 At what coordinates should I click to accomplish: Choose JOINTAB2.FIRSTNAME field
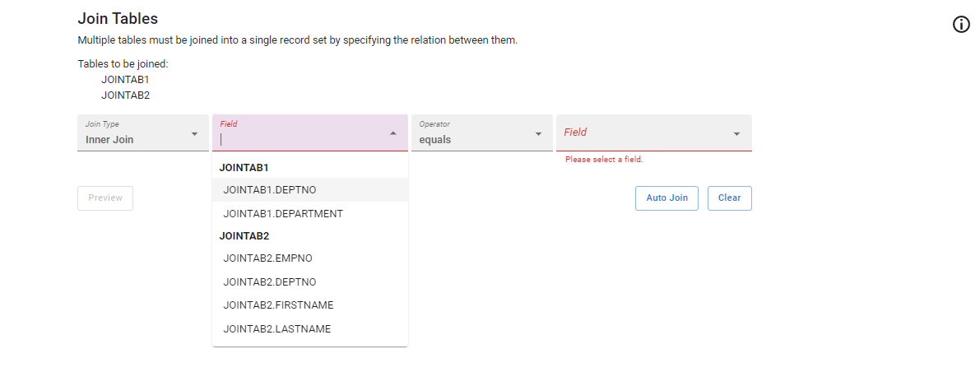(310, 305)
